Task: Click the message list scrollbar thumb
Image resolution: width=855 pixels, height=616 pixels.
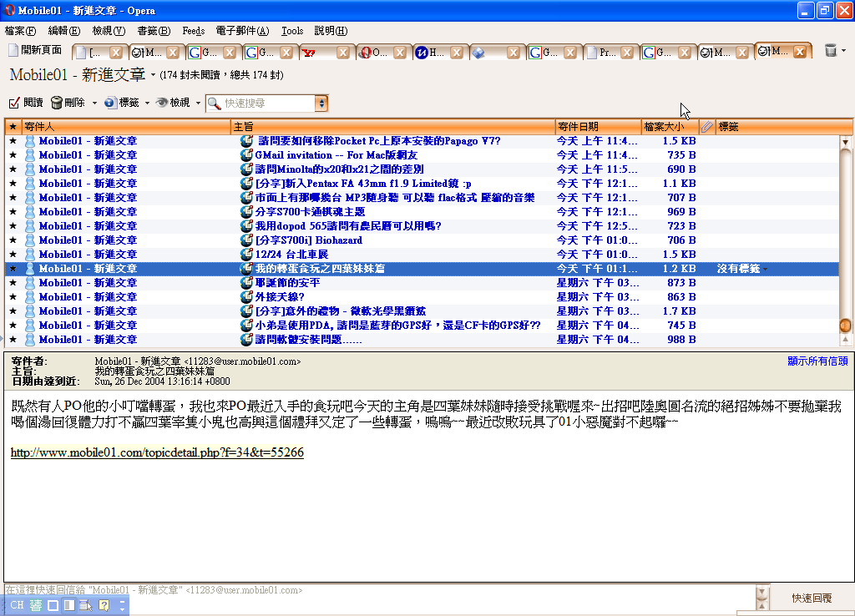Action: coord(845,326)
